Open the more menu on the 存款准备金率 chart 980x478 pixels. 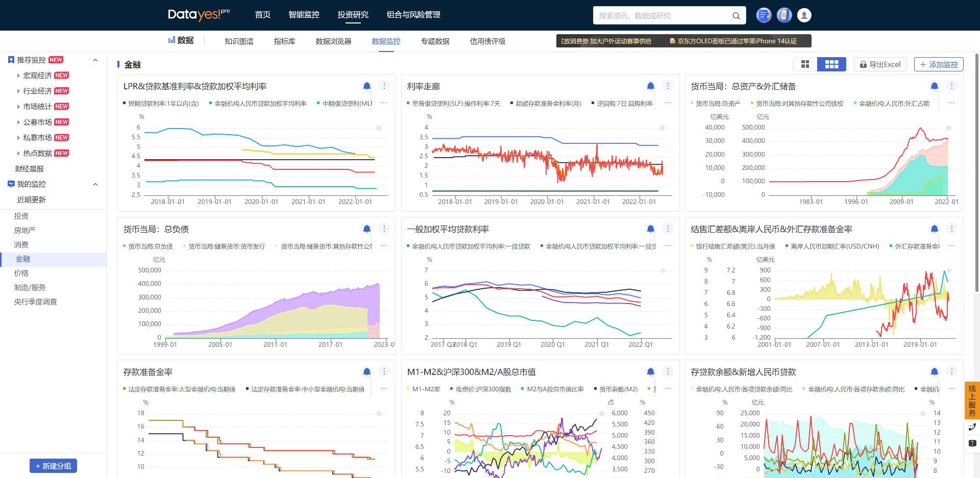(x=384, y=371)
